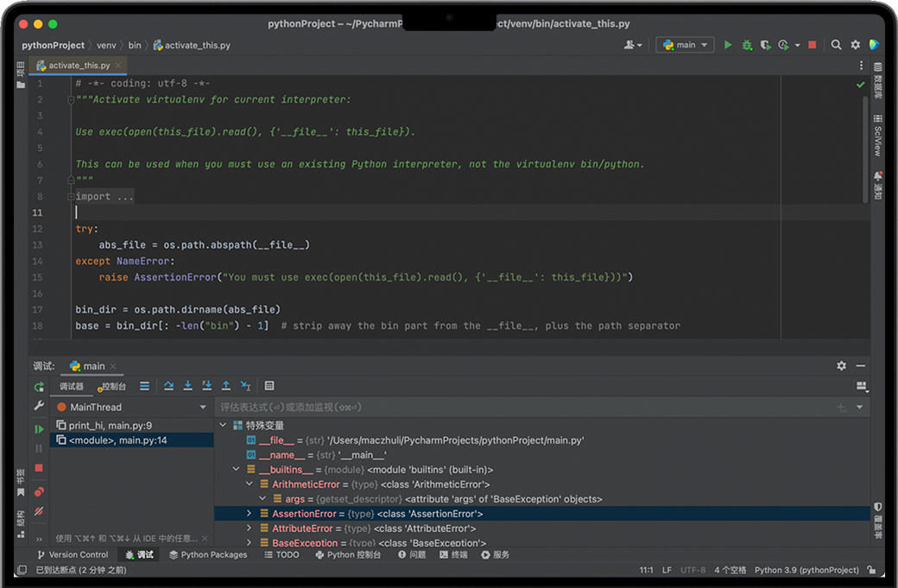Open View Breakpoints in the debug sidebar
Screen dimensions: 898x588
[39, 492]
